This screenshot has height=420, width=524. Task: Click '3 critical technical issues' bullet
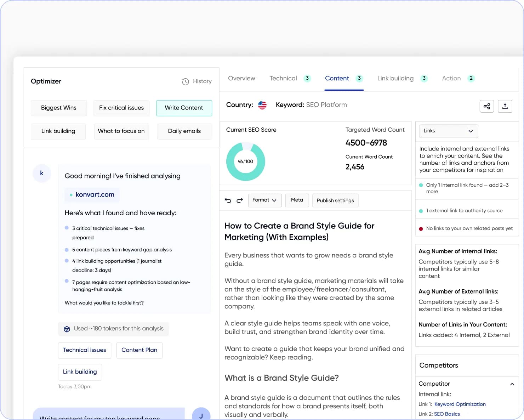108,233
